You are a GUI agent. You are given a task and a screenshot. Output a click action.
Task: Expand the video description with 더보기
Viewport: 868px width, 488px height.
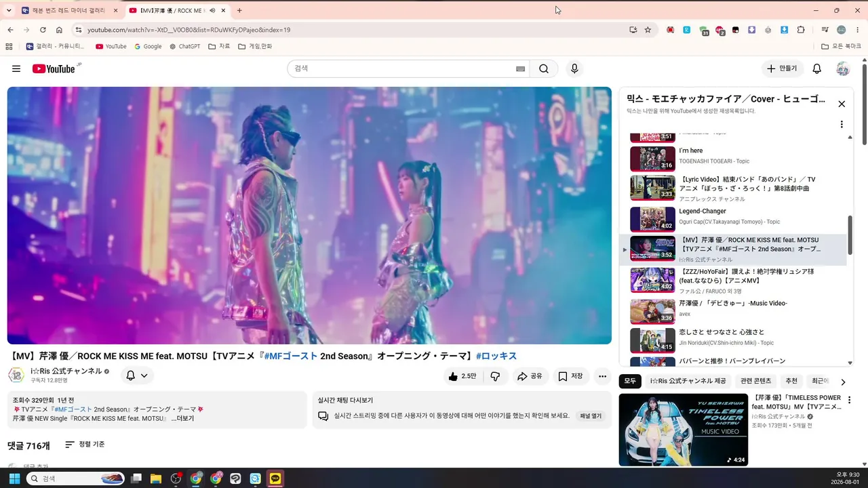(182, 419)
